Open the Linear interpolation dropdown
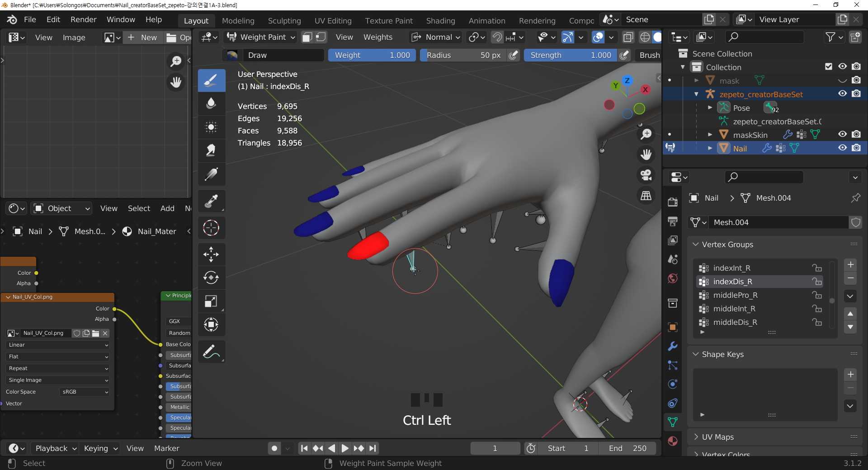 (x=58, y=345)
